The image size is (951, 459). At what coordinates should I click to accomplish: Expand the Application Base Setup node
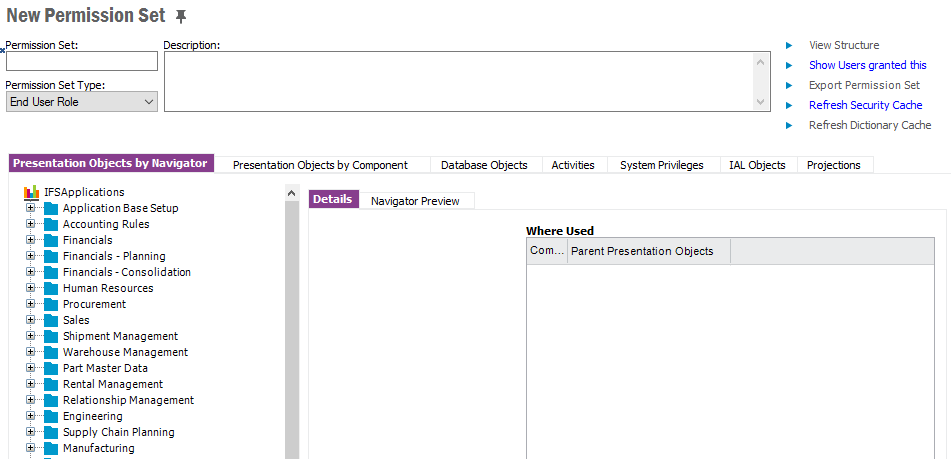(31, 208)
